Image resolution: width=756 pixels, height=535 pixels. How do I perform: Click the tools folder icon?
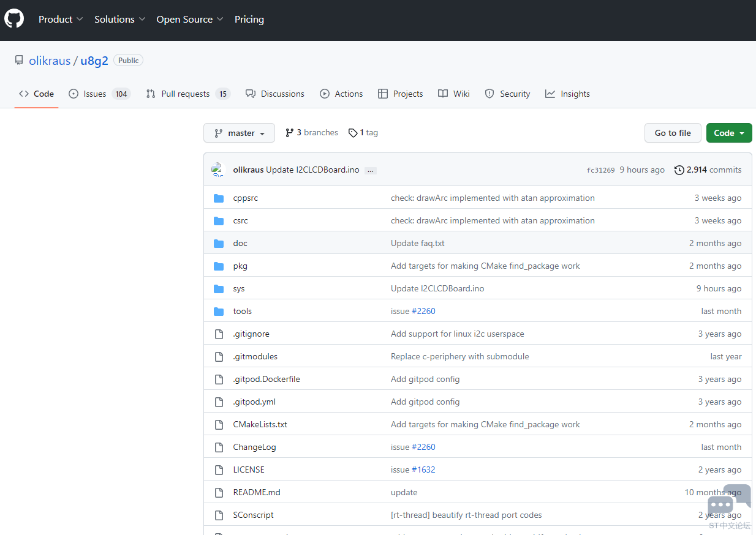[x=219, y=311]
